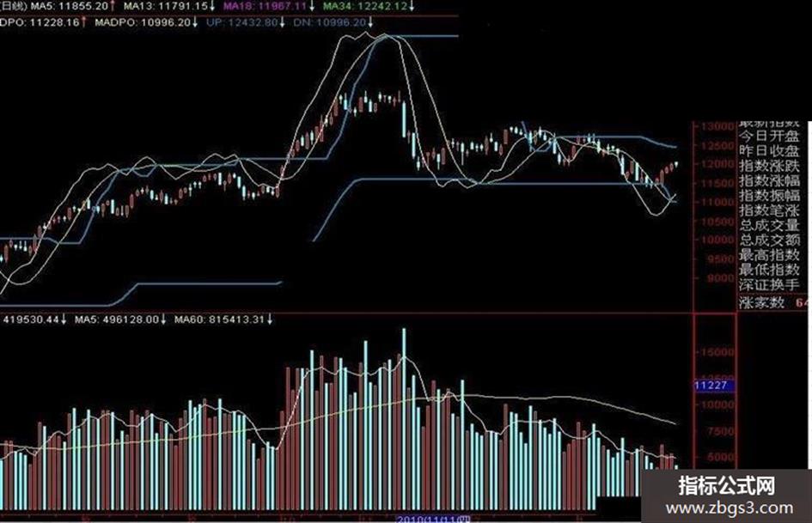Click the 10000 price axis label
The image size is (812, 523).
[x=717, y=240]
